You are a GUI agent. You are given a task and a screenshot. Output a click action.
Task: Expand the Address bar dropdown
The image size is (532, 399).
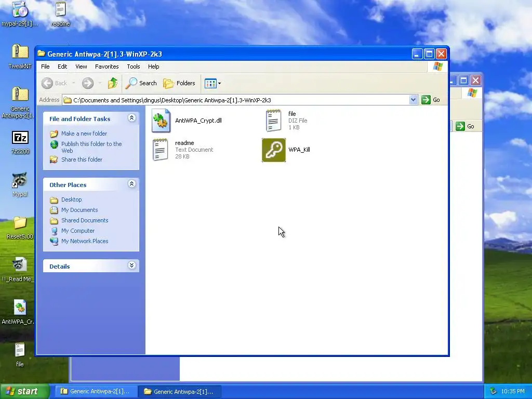pyautogui.click(x=413, y=100)
